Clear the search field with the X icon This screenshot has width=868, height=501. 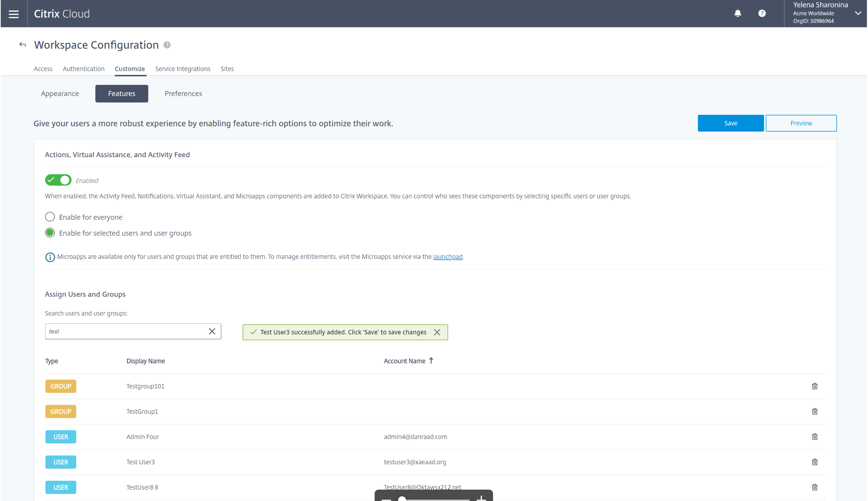pyautogui.click(x=212, y=331)
